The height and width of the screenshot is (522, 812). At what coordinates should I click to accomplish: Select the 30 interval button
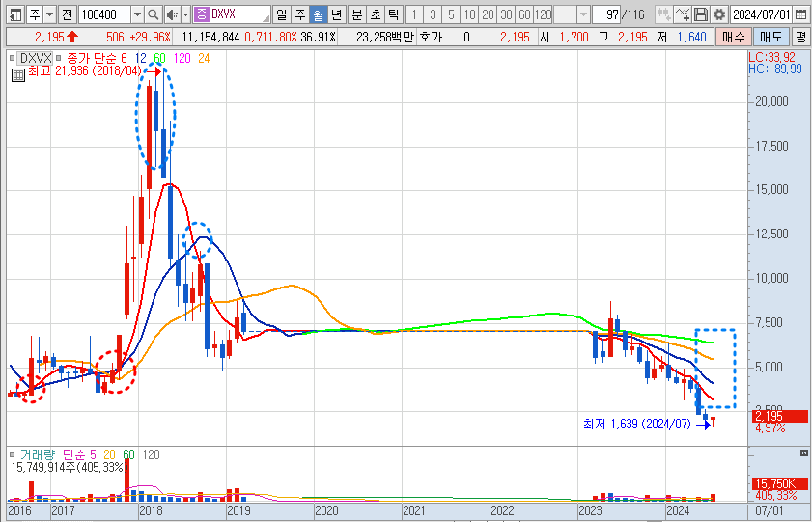pos(507,14)
